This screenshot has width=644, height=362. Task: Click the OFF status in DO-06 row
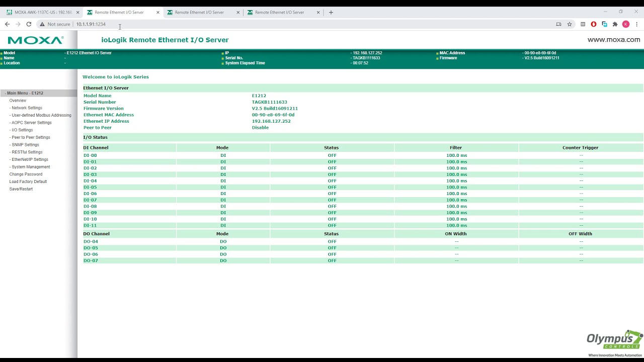click(x=332, y=254)
